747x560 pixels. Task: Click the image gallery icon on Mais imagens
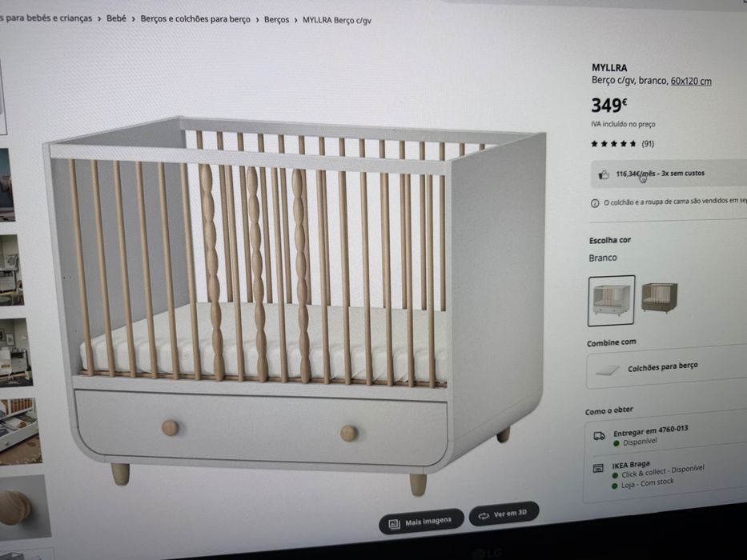(x=394, y=524)
